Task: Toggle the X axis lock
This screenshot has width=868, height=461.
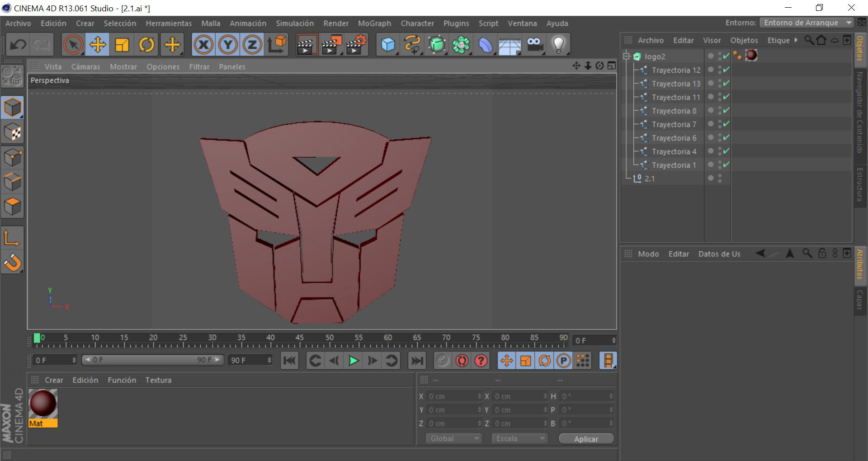Action: (x=203, y=45)
